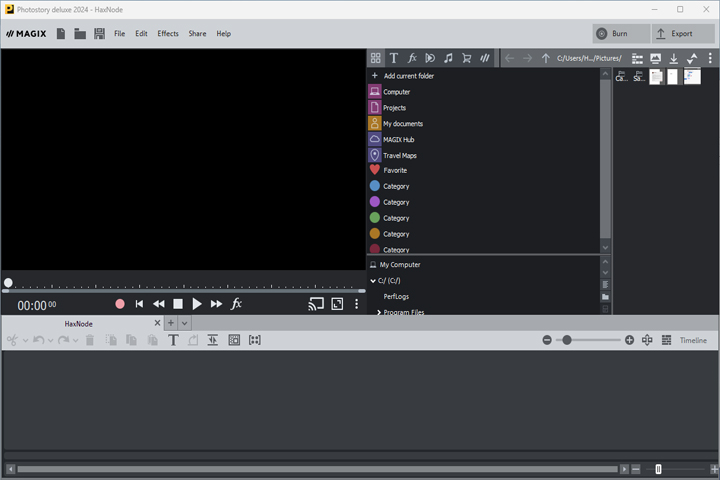
Task: Jump to start with skip-back button
Action: pyautogui.click(x=139, y=304)
